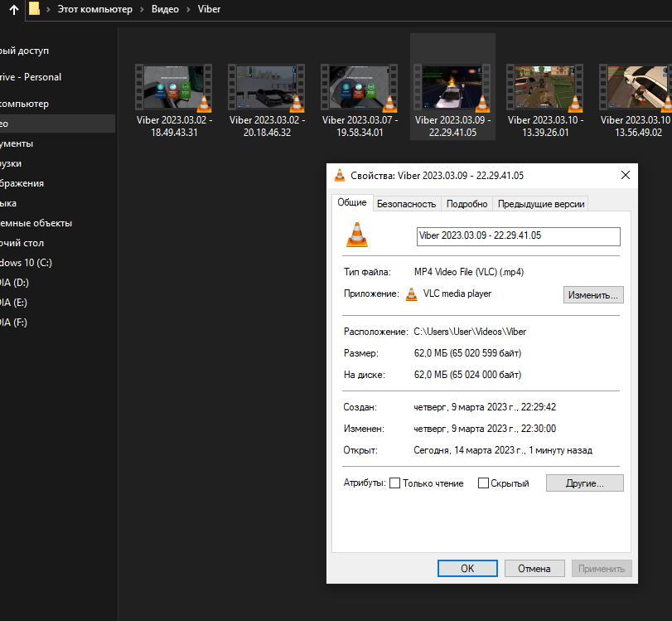
Task: Select Видео sidebar item
Action: click(57, 124)
